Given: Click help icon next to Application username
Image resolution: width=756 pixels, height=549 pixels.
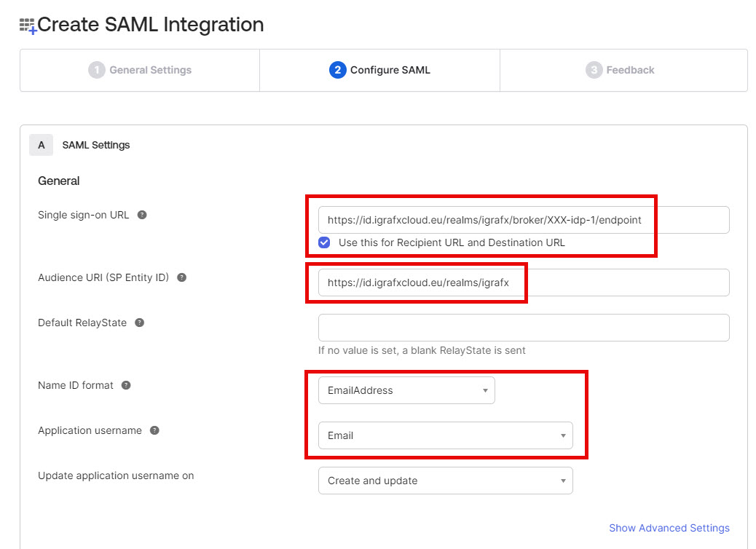Looking at the screenshot, I should pos(154,430).
